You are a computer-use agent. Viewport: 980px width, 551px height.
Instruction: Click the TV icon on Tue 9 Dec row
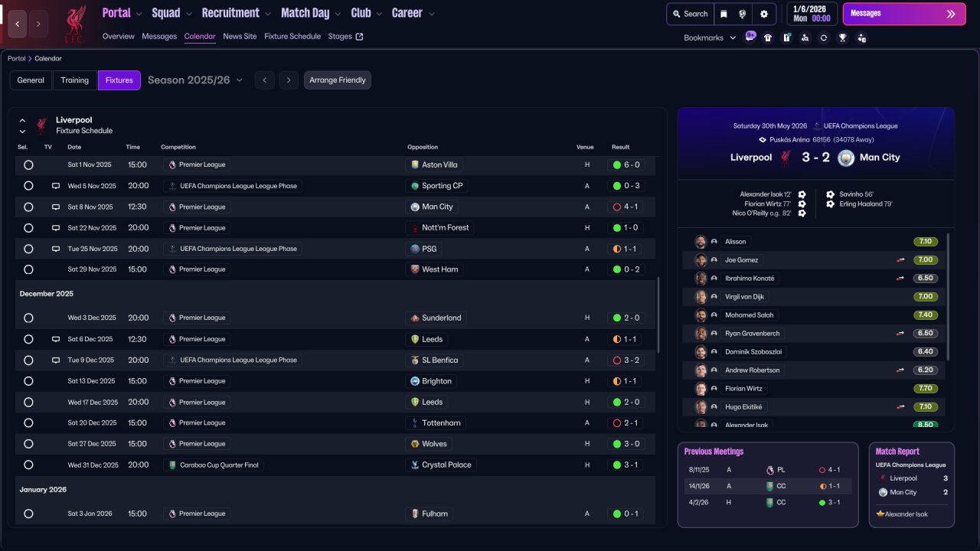[x=55, y=360]
